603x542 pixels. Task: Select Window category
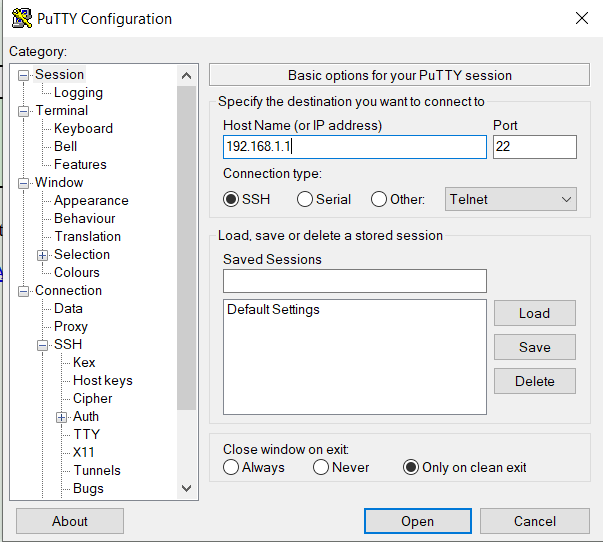tap(59, 182)
